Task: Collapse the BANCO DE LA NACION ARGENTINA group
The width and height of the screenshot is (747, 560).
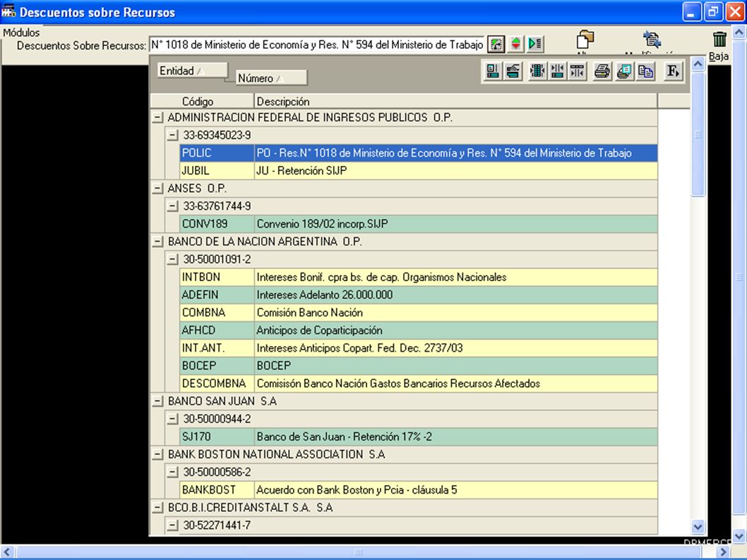Action: [157, 242]
